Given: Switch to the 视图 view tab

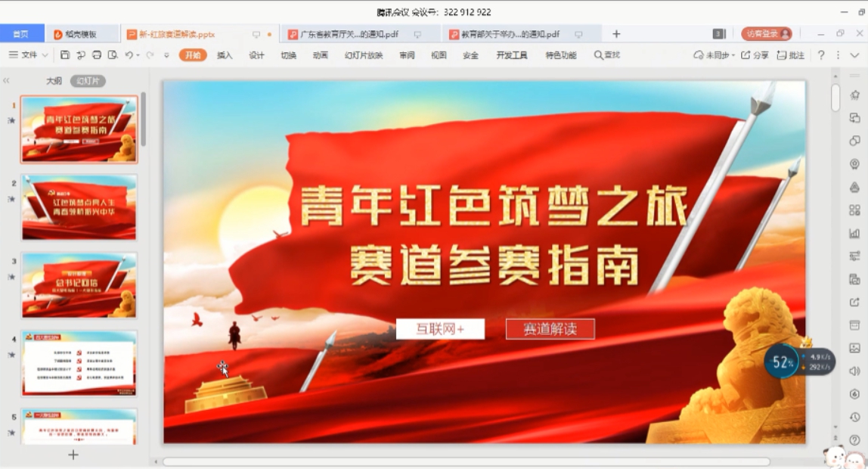Looking at the screenshot, I should point(439,54).
